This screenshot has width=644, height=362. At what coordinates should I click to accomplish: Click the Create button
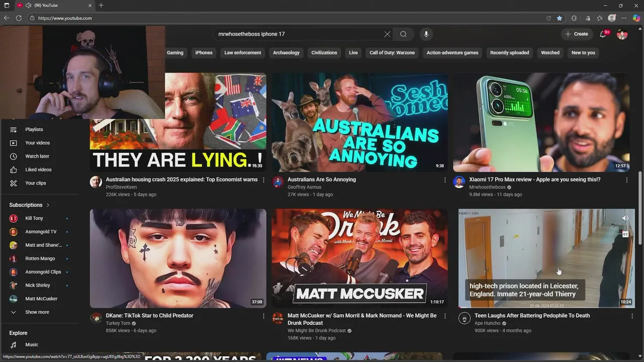point(577,34)
